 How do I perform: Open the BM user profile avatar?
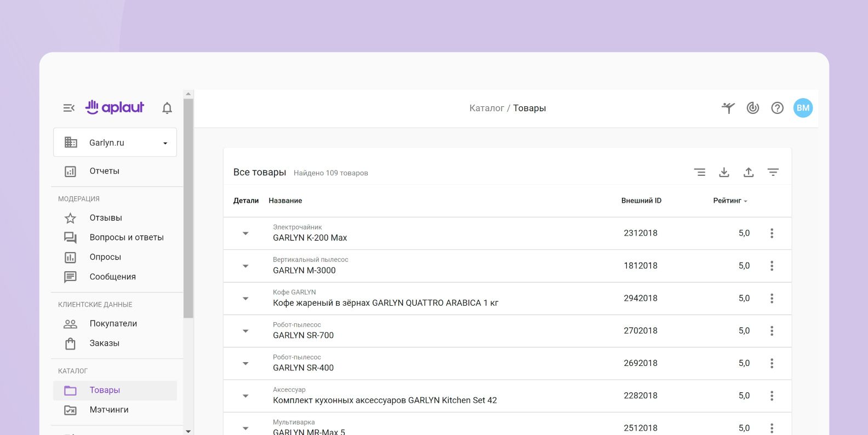[x=803, y=108]
